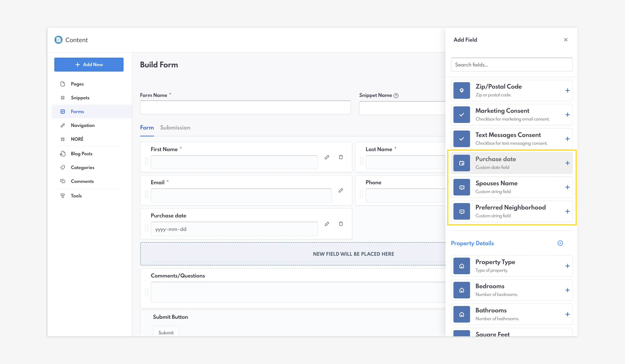Edit the Email field pencil icon
Viewport: 625px width, 364px height.
341,190
